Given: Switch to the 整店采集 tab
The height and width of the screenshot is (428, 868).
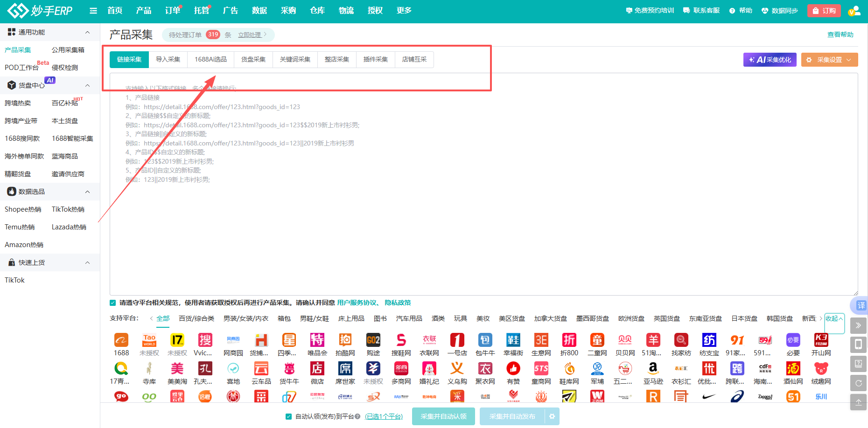Looking at the screenshot, I should [337, 60].
